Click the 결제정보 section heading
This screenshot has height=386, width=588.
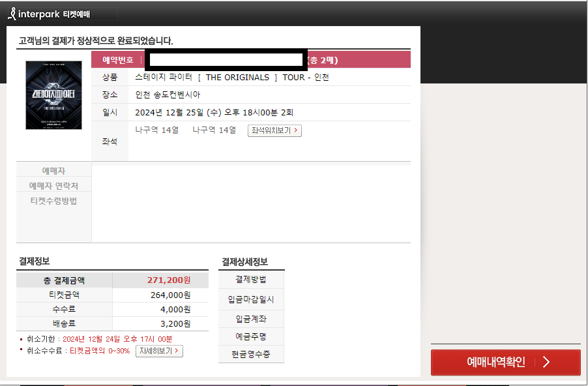click(x=34, y=261)
